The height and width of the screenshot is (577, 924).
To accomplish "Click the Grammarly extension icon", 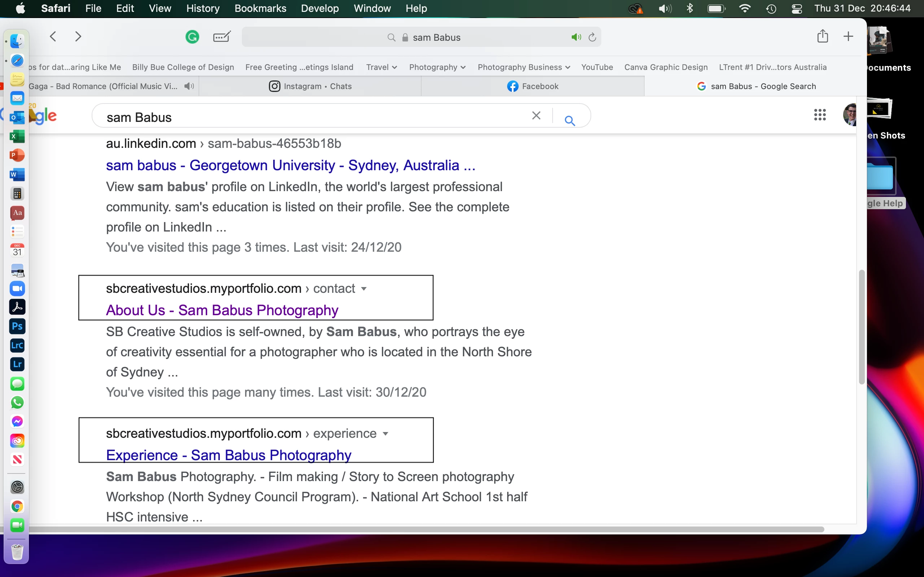I will click(192, 37).
